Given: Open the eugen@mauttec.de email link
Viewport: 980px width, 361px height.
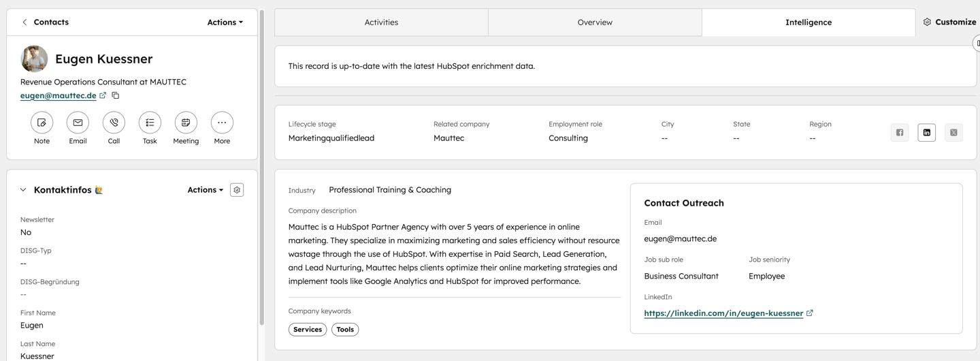Looking at the screenshot, I should click(x=58, y=95).
